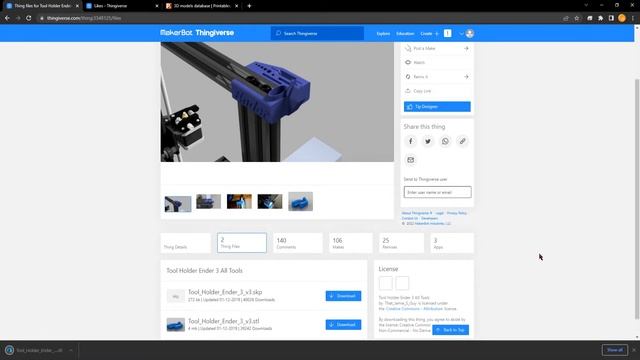This screenshot has height=360, width=640.
Task: Bookmark this page with star icon
Action: pyautogui.click(x=576, y=18)
